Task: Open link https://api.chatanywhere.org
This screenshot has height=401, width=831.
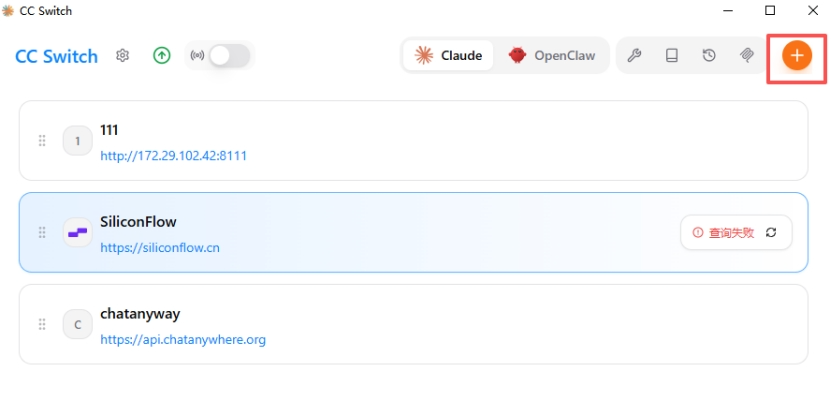Action: click(183, 340)
